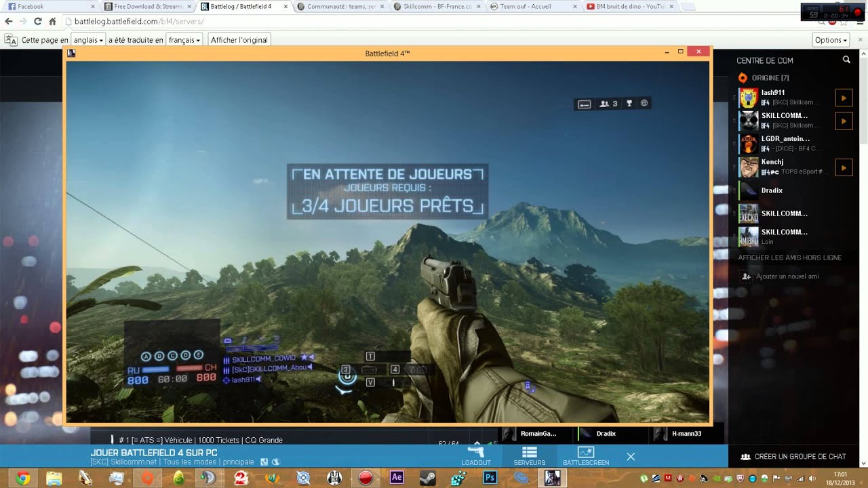The width and height of the screenshot is (868, 488).
Task: Click Afficher les amis hors ligne
Action: click(790, 258)
